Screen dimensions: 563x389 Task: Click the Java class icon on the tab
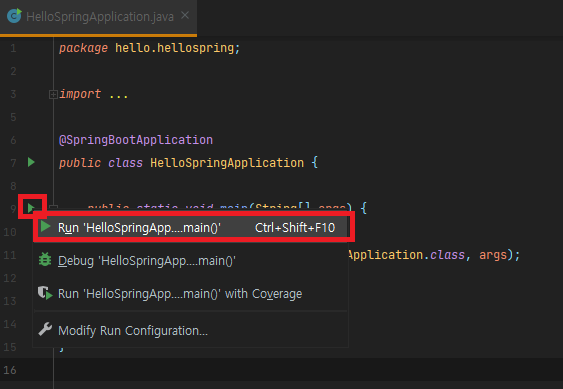[x=14, y=16]
